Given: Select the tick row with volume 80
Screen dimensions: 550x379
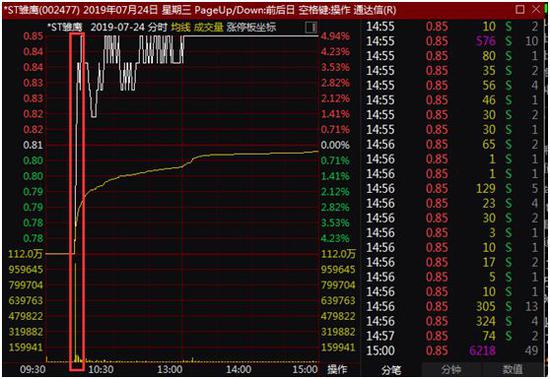Looking at the screenshot, I should pyautogui.click(x=452, y=56).
